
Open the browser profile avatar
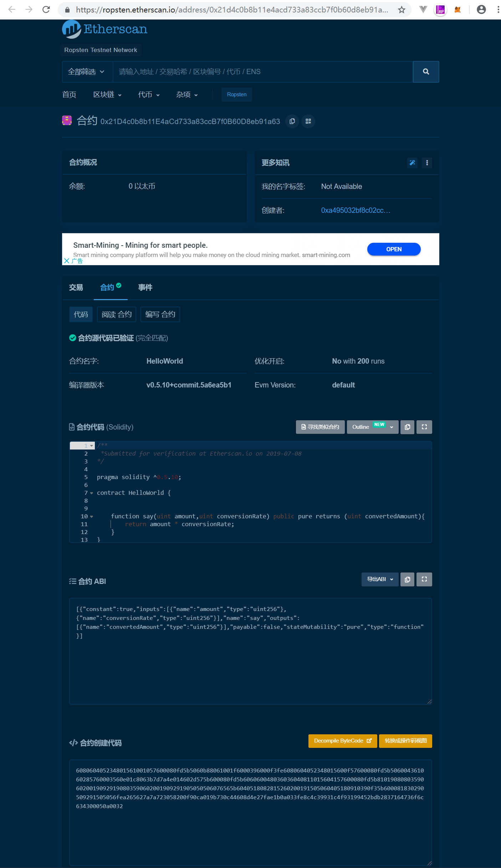[x=481, y=10]
